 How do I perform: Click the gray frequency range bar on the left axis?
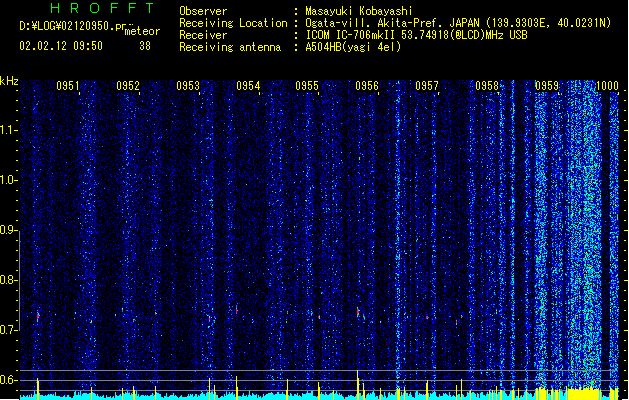click(20, 280)
